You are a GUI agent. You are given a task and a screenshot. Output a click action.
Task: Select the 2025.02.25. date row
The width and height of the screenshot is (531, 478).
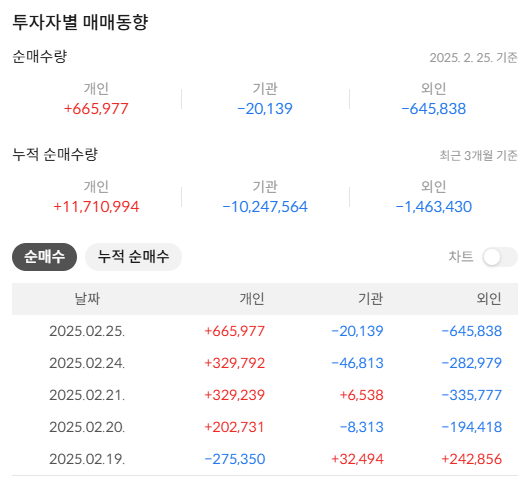click(x=265, y=331)
